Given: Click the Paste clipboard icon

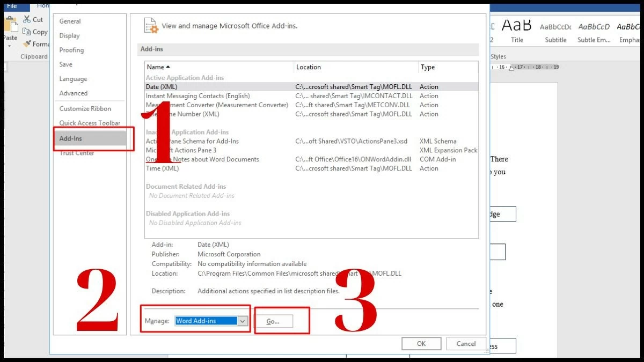Looking at the screenshot, I should (x=10, y=26).
